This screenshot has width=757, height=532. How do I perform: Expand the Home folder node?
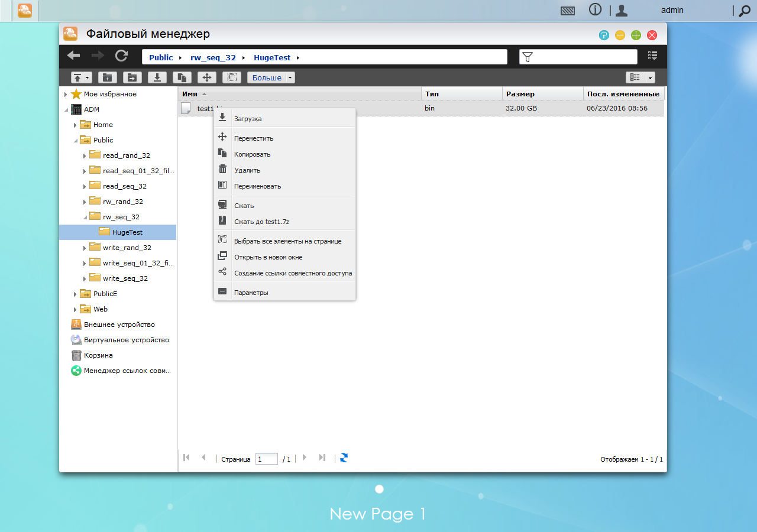point(75,125)
